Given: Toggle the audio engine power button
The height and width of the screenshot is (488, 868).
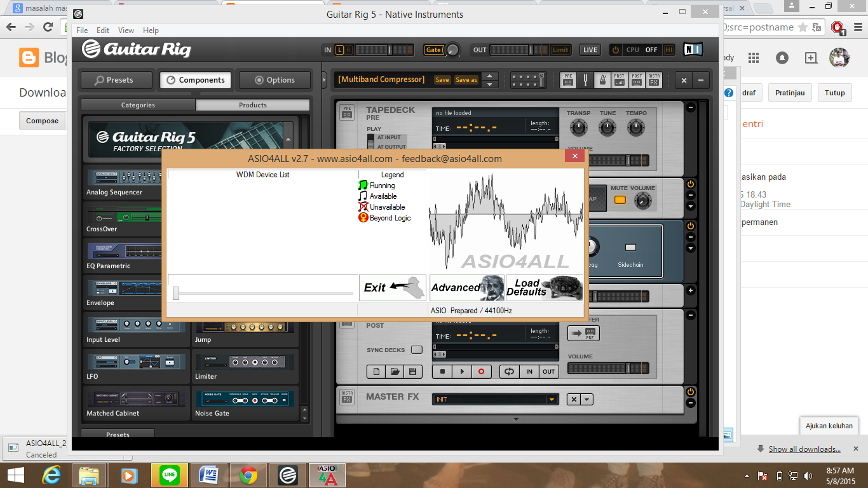Looking at the screenshot, I should [615, 50].
